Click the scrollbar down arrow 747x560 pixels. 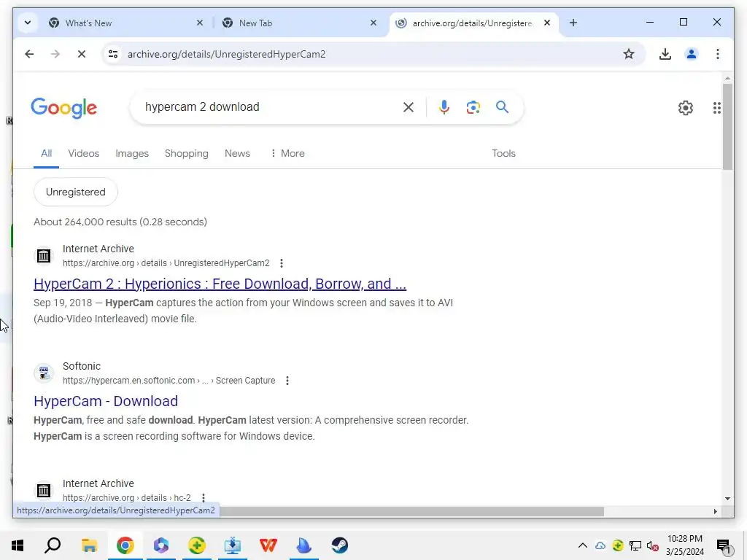click(x=727, y=499)
